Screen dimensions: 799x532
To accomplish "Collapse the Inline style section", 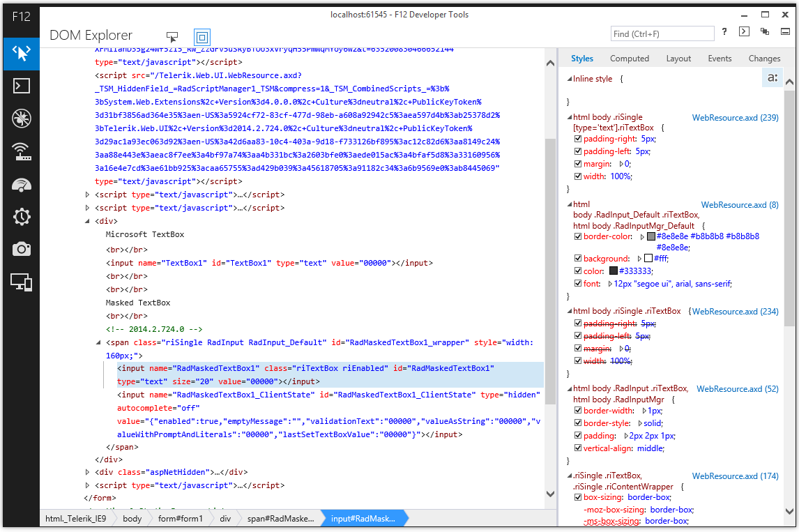I will pos(570,79).
